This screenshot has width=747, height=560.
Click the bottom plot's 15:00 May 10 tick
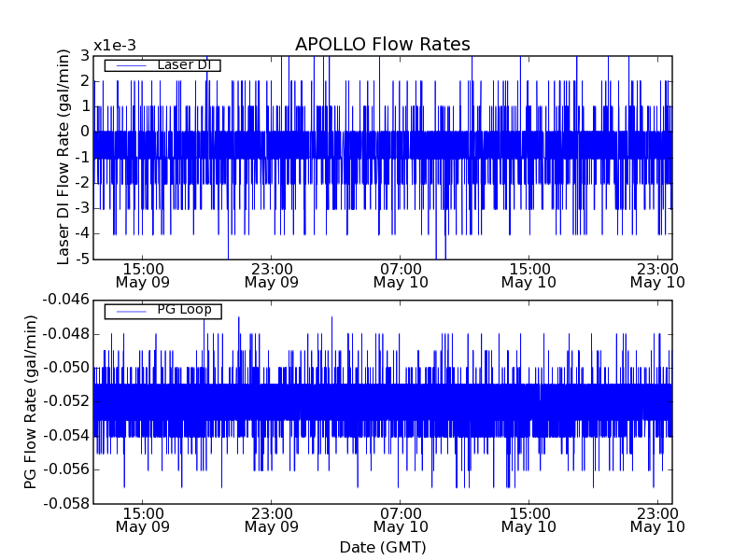click(529, 520)
